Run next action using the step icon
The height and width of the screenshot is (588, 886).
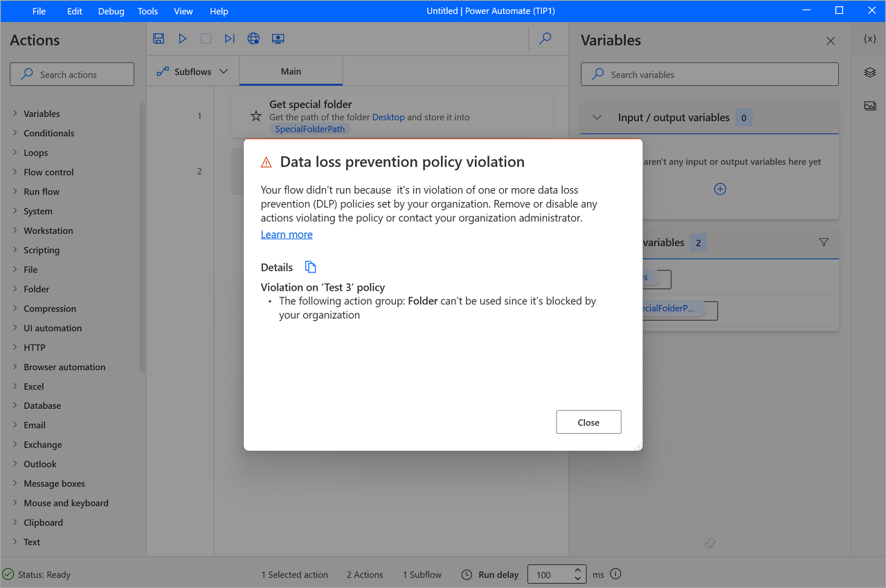click(230, 39)
